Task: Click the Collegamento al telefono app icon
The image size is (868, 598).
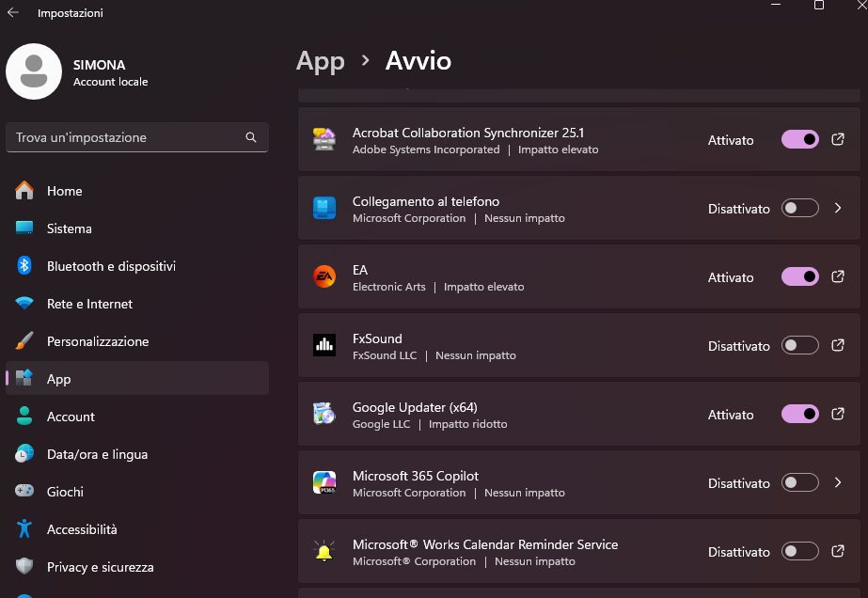Action: (x=324, y=208)
